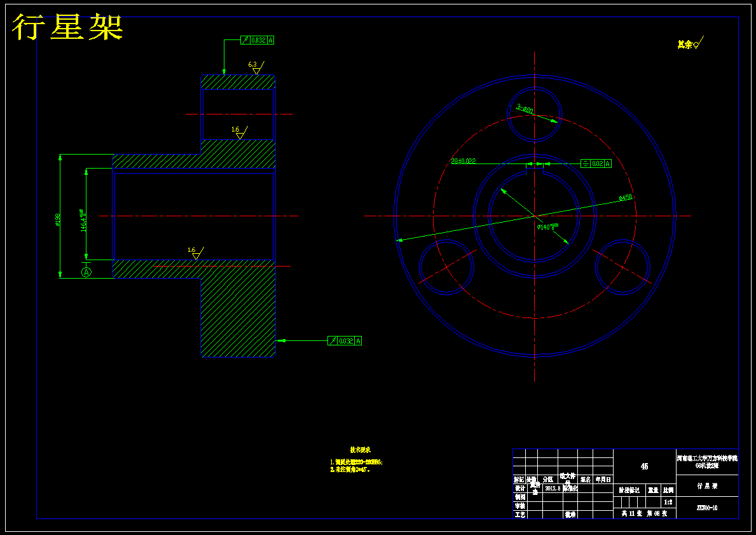This screenshot has height=535, width=756.
Task: Click the 签名 header cell
Action: click(x=586, y=480)
